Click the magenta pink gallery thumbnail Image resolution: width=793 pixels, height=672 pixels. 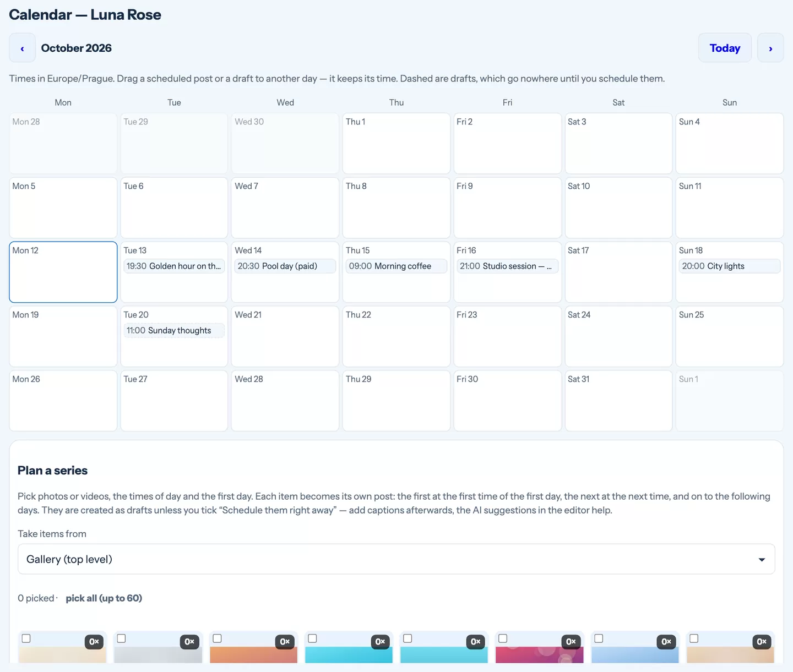[x=539, y=647]
